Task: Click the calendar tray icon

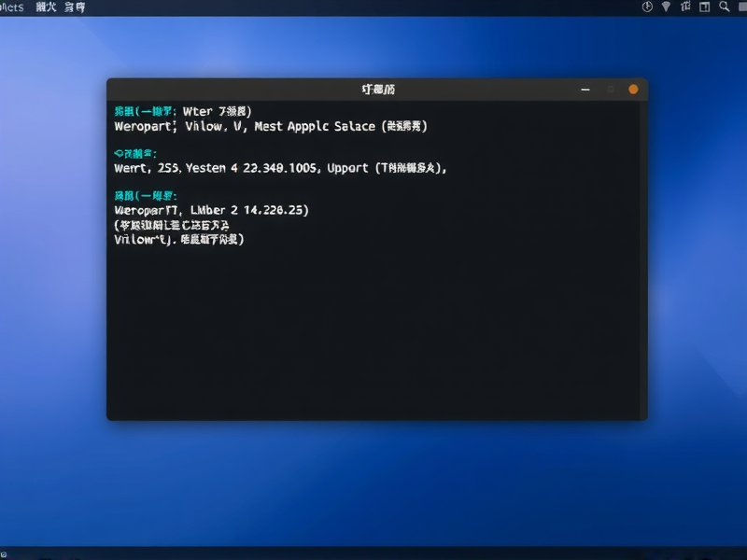Action: click(x=686, y=7)
